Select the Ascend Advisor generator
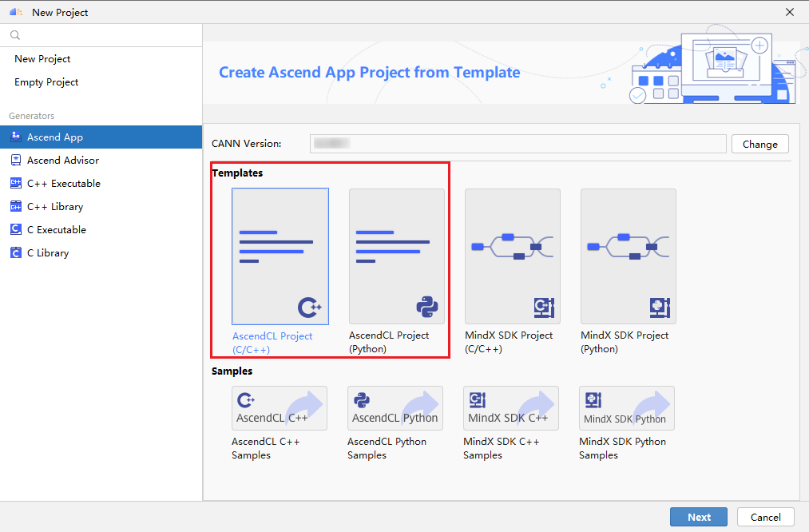This screenshot has height=532, width=809. (101, 160)
